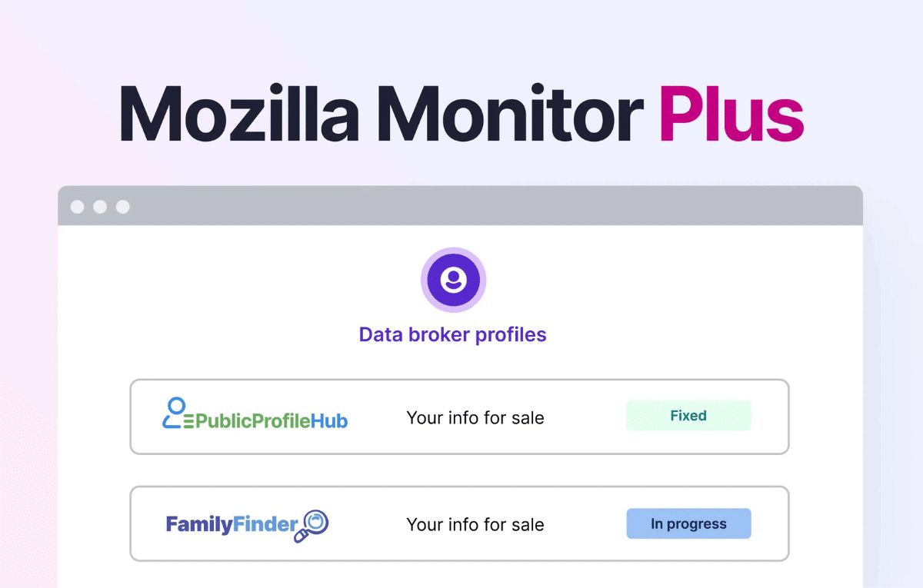Click the gray browser window title bar
The image size is (923, 588).
coord(461,206)
